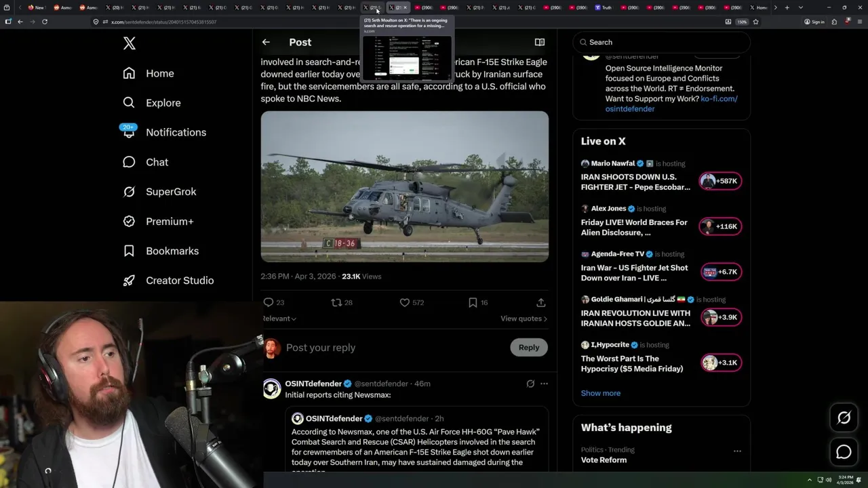The image size is (868, 488).
Task: Open Creator Studio from the sidebar
Action: pos(168,281)
